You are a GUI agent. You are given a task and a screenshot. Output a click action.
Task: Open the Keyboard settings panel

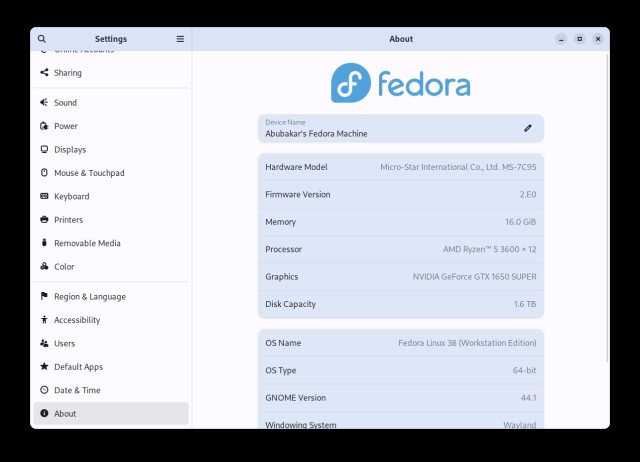click(x=111, y=196)
